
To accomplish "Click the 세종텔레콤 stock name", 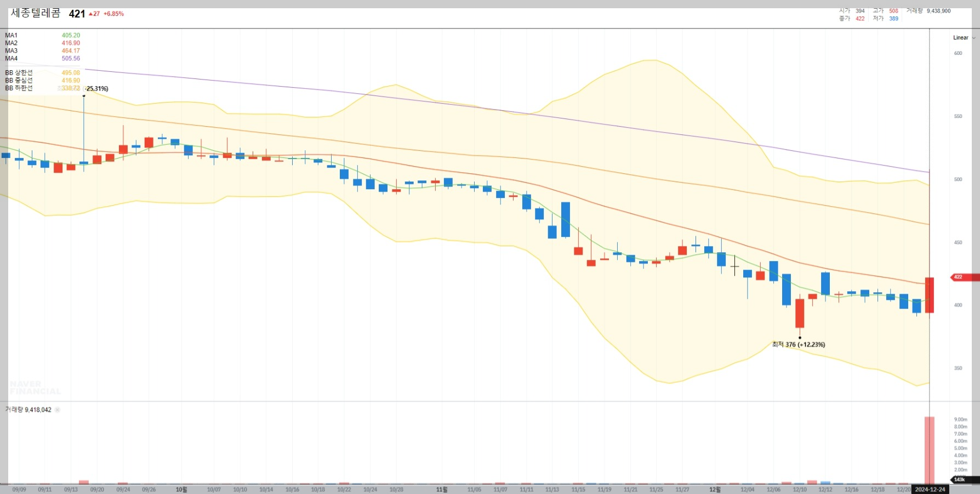I will tap(36, 13).
